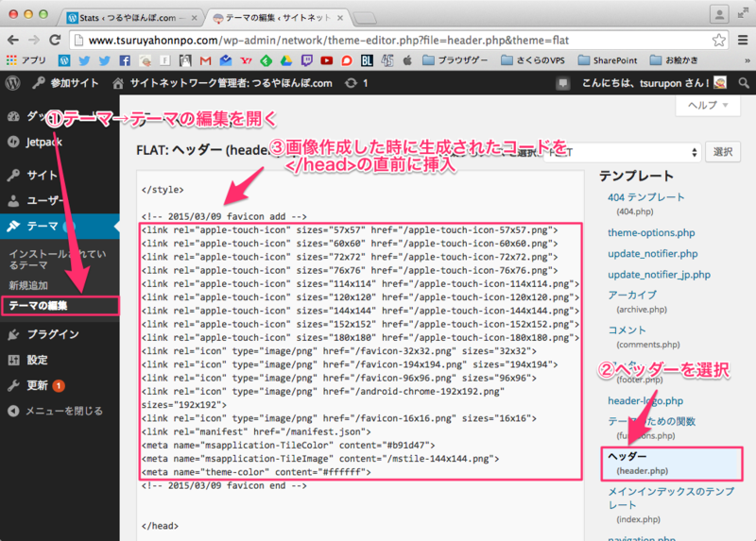Viewport: 756px width, 541px height.
Task: Open the お絵かき bookmark folder
Action: [674, 60]
